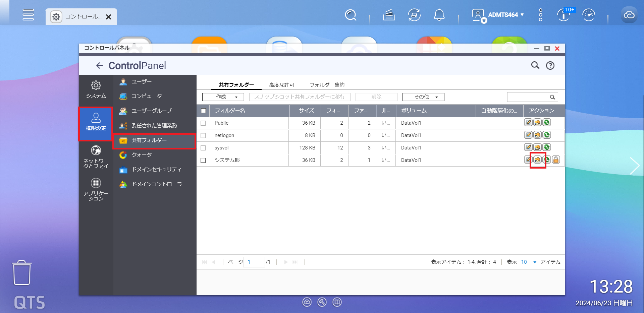Switch to the 高度な許可 tab

(x=281, y=85)
